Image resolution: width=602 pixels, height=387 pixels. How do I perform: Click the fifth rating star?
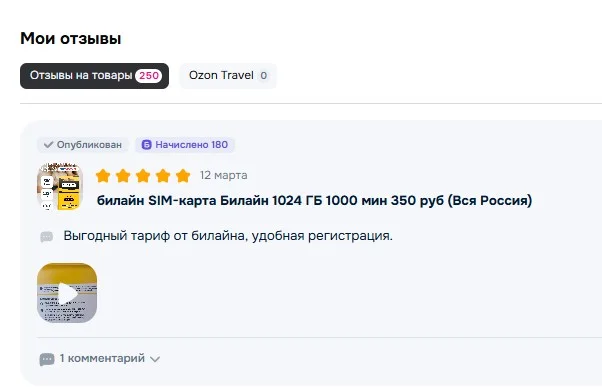pos(183,176)
